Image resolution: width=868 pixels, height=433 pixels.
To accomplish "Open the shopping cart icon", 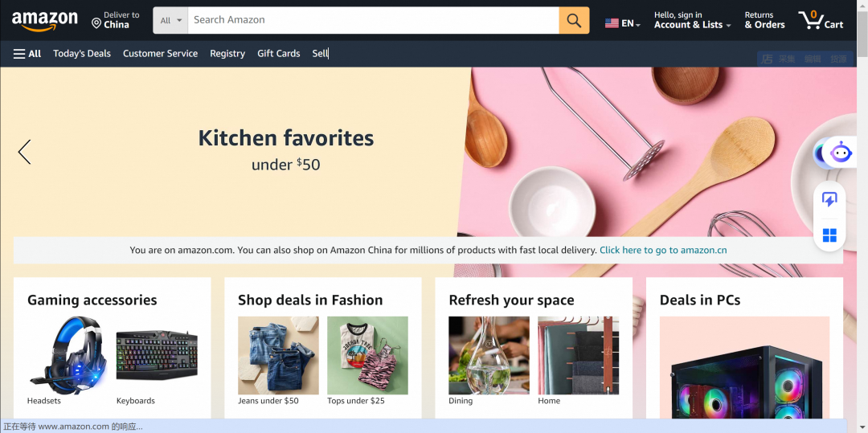I will coord(821,20).
